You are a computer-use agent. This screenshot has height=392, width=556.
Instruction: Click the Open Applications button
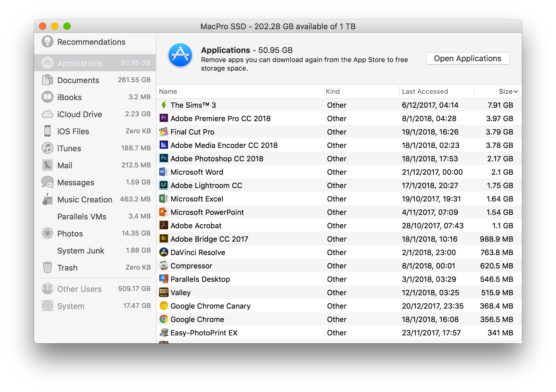468,58
